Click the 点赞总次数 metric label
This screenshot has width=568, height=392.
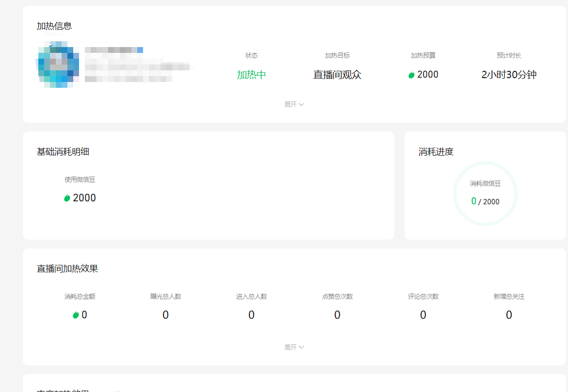point(337,297)
